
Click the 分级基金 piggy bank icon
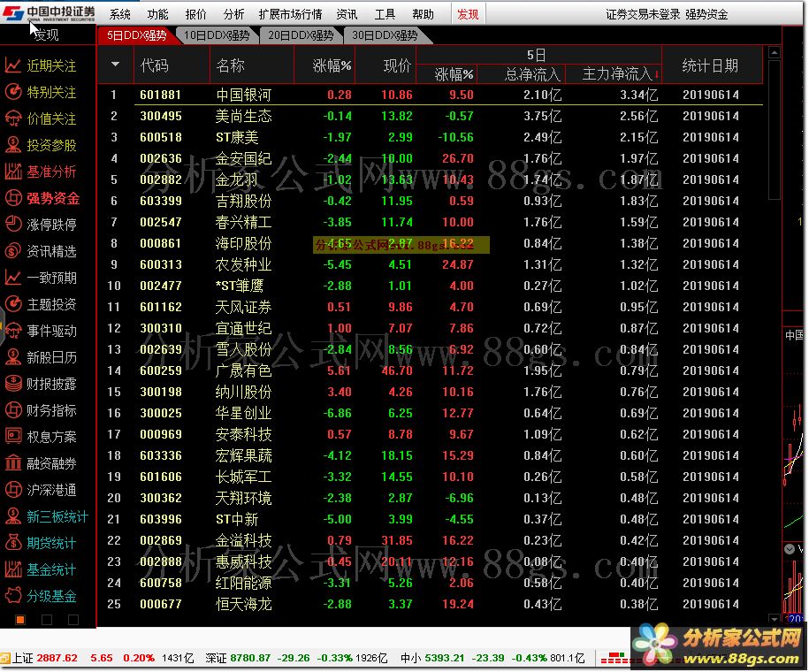tap(13, 596)
